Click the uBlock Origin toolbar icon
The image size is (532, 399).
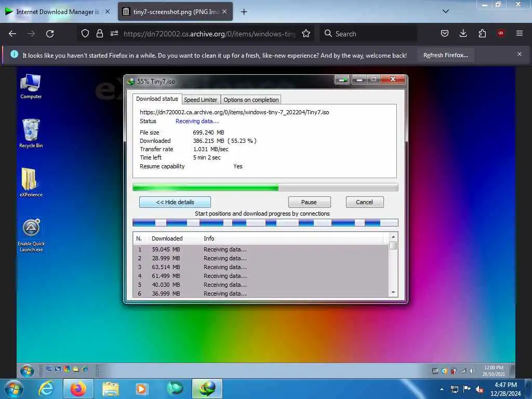click(501, 33)
